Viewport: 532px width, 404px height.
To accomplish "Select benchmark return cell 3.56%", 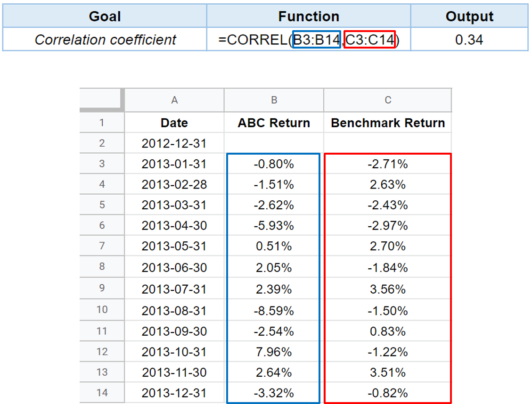I will click(387, 289).
